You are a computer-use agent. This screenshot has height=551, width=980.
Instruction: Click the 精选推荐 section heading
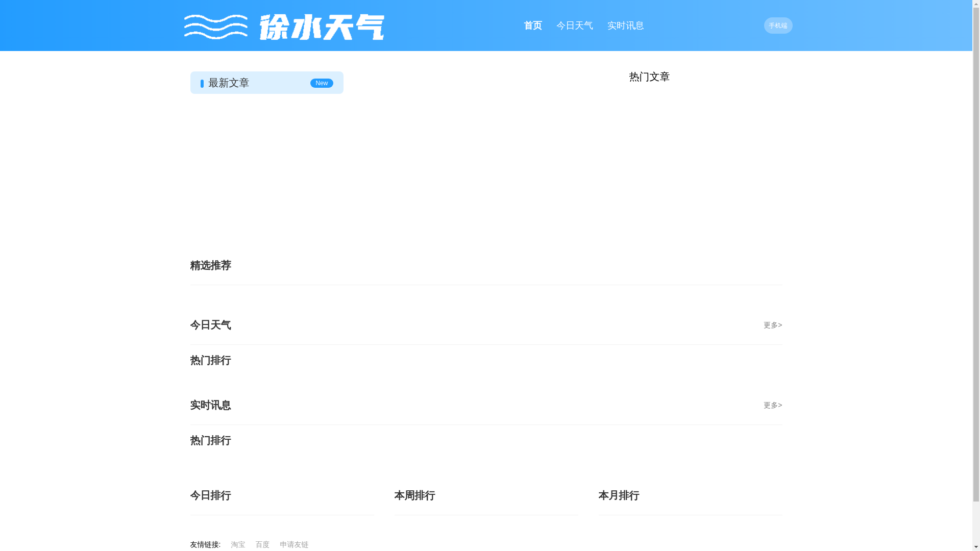coord(210,265)
